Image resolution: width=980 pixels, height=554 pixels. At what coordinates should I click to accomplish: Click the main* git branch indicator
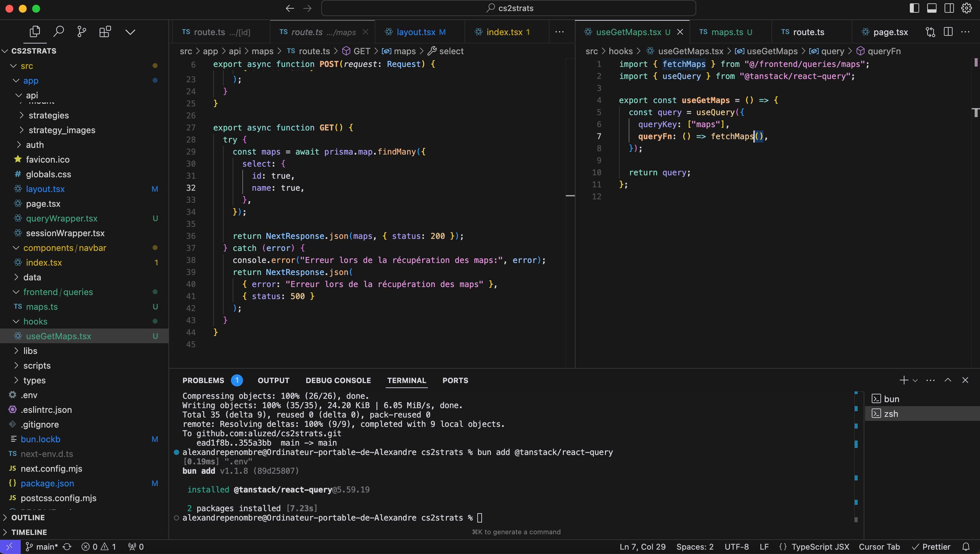(42, 547)
